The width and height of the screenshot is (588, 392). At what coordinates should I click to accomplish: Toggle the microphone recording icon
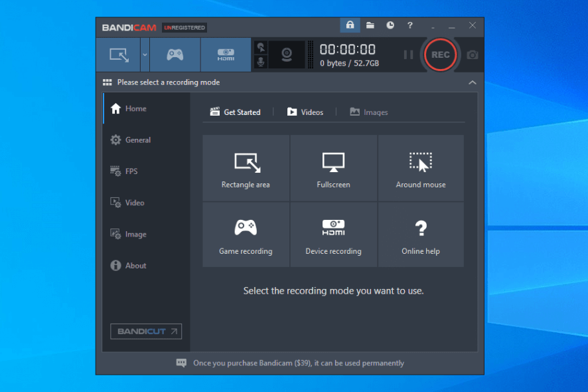click(261, 62)
